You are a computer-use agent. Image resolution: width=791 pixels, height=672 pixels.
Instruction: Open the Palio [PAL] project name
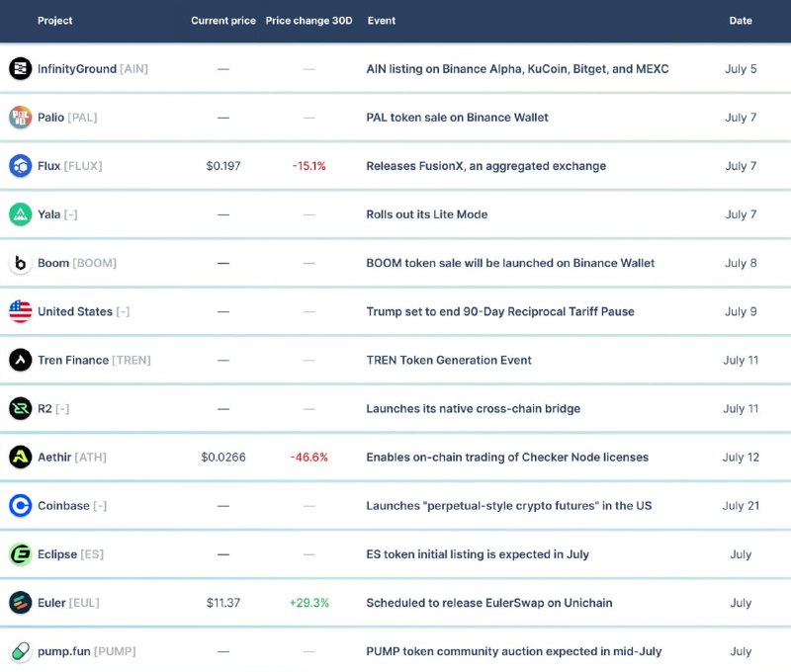coord(67,117)
